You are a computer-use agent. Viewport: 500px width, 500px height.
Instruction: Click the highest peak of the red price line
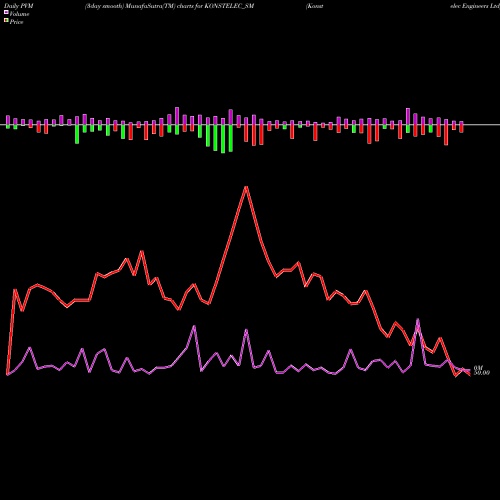[x=246, y=187]
